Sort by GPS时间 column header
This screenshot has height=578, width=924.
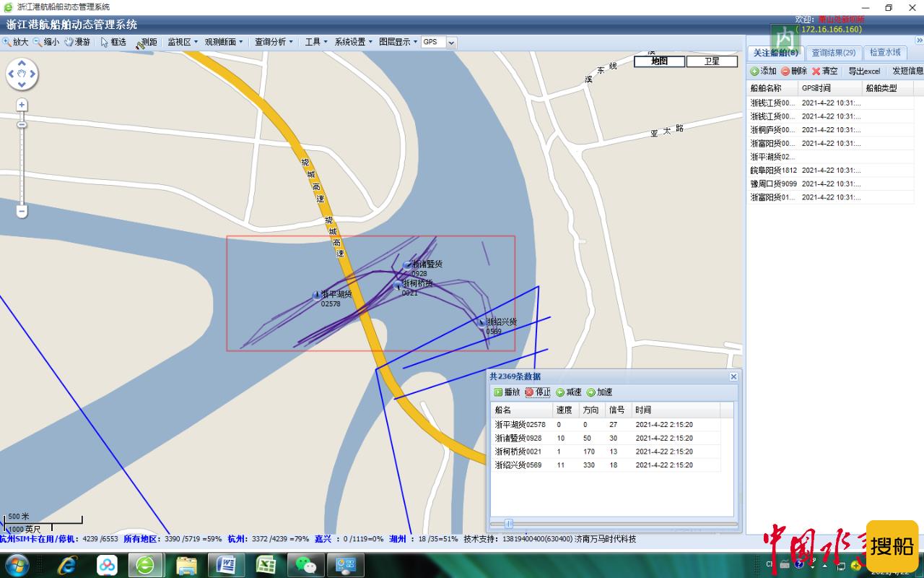pos(830,88)
